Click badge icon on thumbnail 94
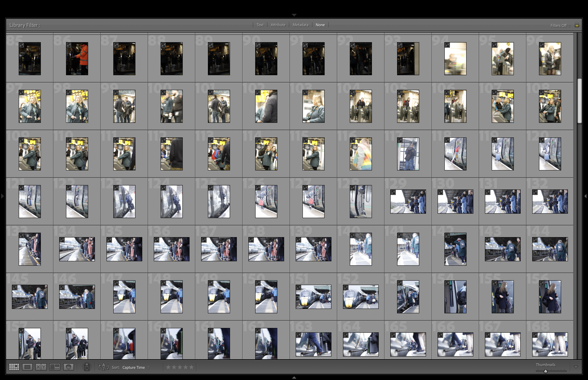The width and height of the screenshot is (588, 380). click(447, 45)
